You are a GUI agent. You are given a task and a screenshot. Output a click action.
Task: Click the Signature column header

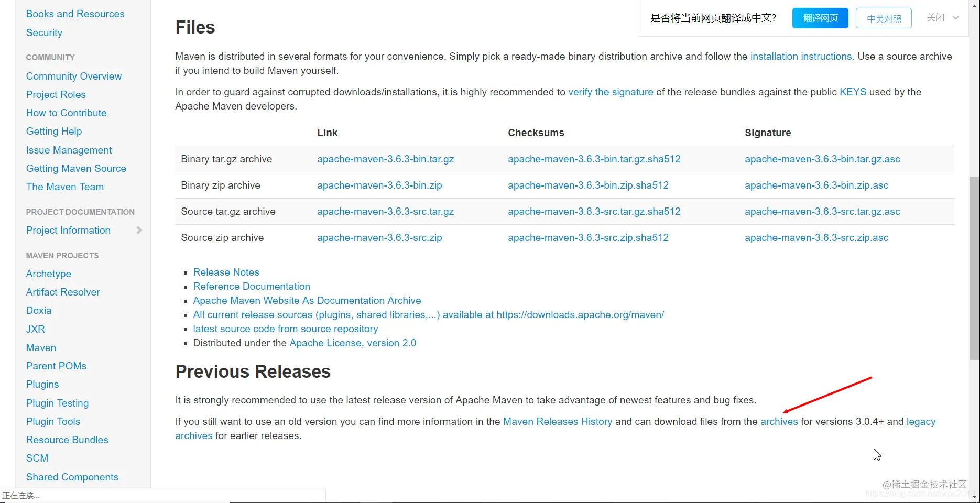click(768, 133)
